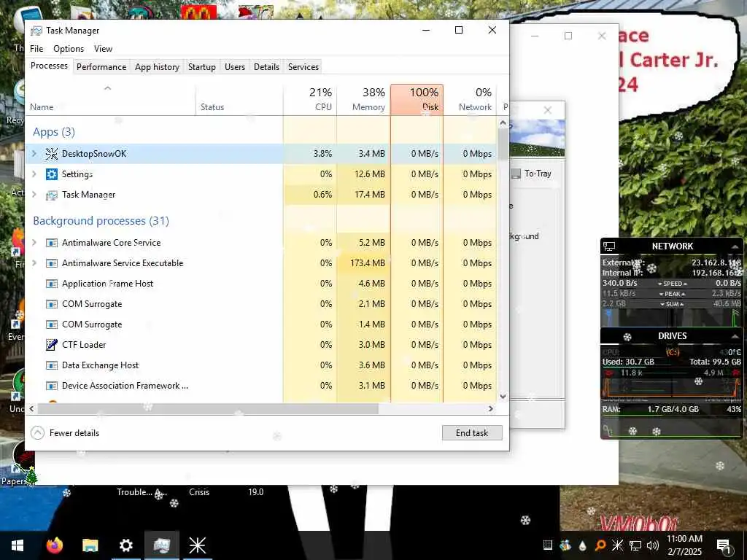The height and width of the screenshot is (560, 747).
Task: Click 173.4 MB memory value cell
Action: (363, 262)
